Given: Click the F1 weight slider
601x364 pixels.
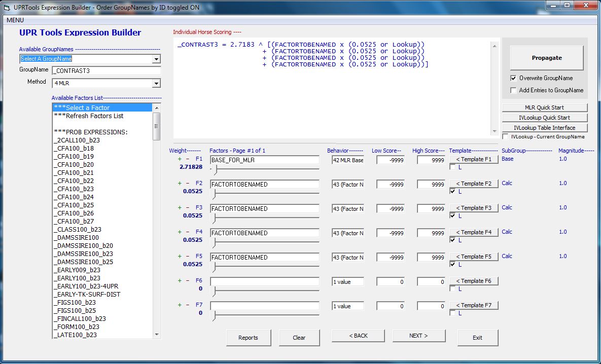Looking at the screenshot, I should coord(264,169).
